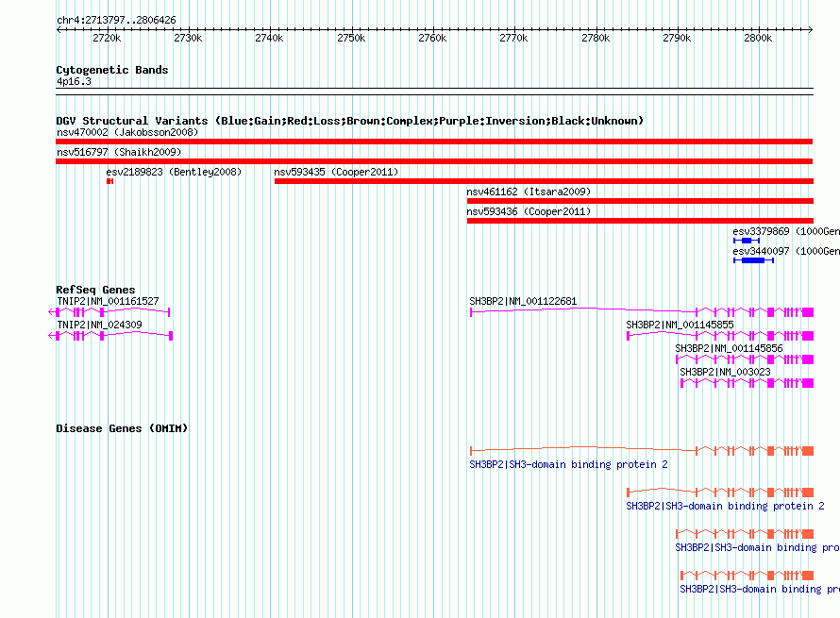Click the 2750k ruler tick label

pyautogui.click(x=351, y=38)
